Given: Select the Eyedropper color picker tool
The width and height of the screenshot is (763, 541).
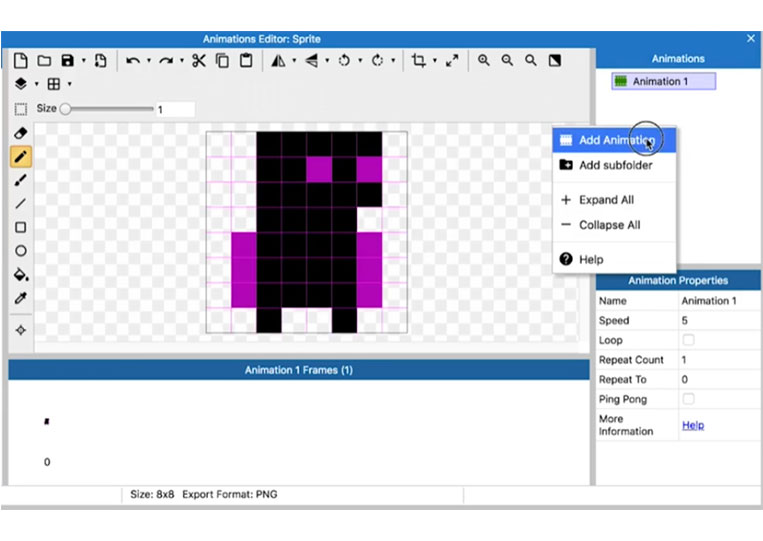Looking at the screenshot, I should pos(20,298).
